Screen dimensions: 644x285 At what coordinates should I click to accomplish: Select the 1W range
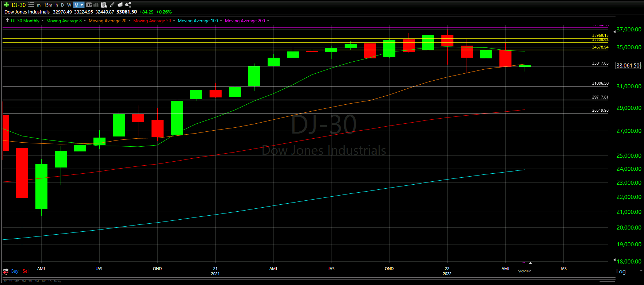(43, 281)
